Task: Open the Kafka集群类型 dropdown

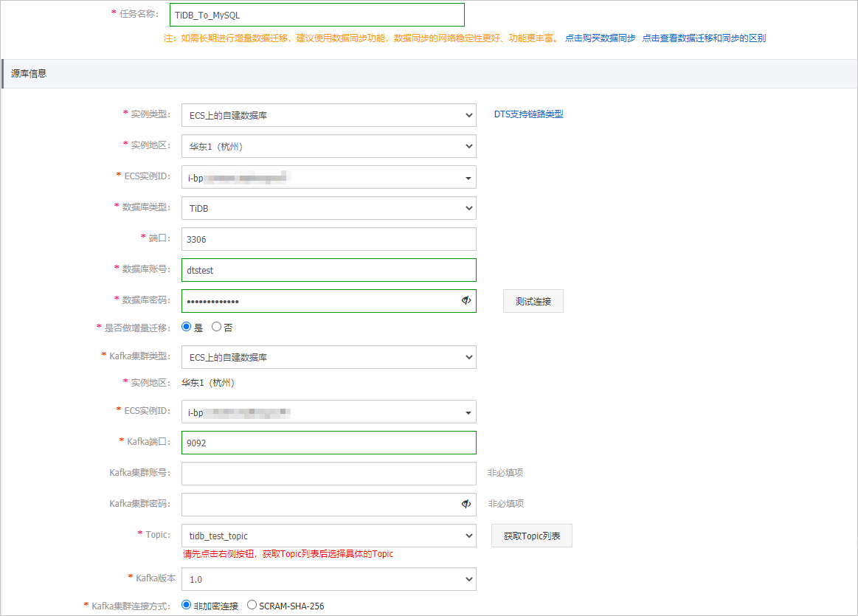Action: pos(468,357)
